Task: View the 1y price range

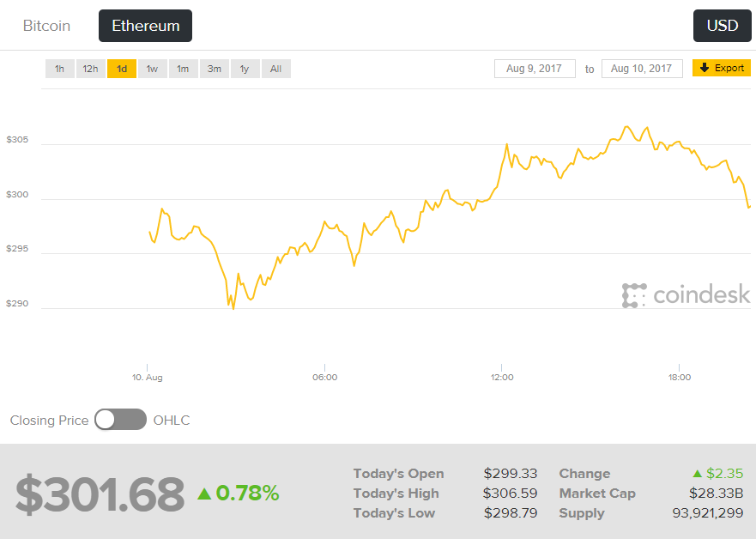Action: (x=245, y=69)
